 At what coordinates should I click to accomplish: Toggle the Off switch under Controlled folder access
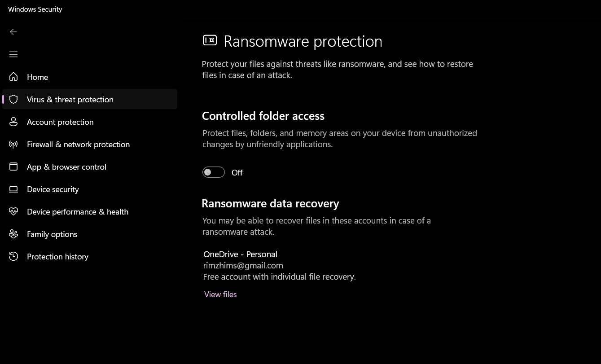[213, 172]
